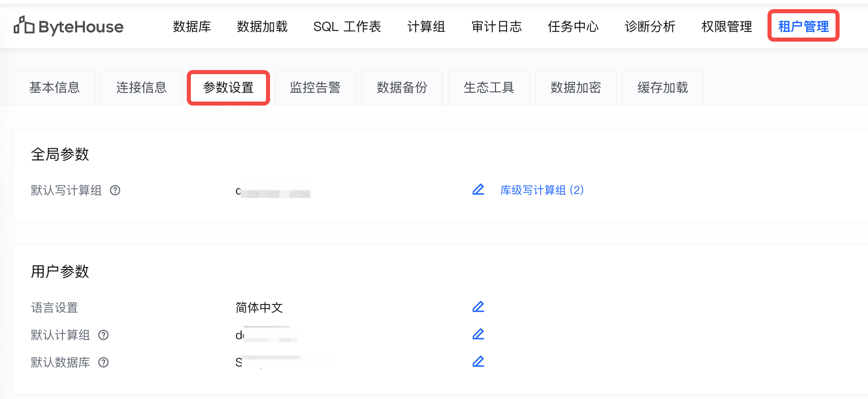868x399 pixels.
Task: Show help icon beside 默认数据库
Action: 104,362
